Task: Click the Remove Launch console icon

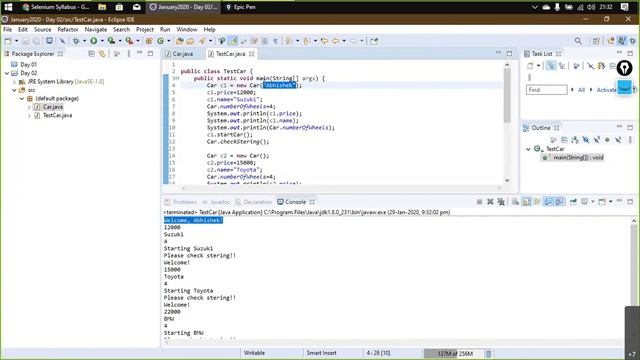Action: [490, 202]
